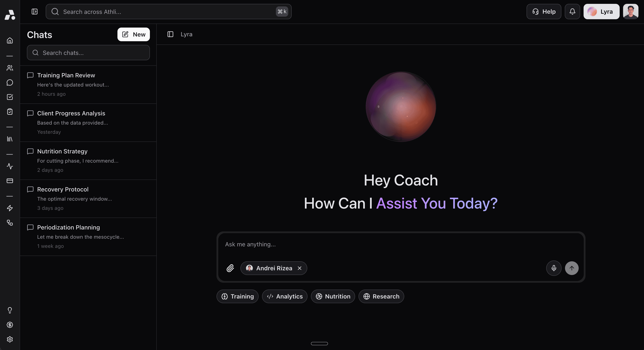The height and width of the screenshot is (350, 644).
Task: Open the Home dashboard icon
Action: tap(10, 40)
